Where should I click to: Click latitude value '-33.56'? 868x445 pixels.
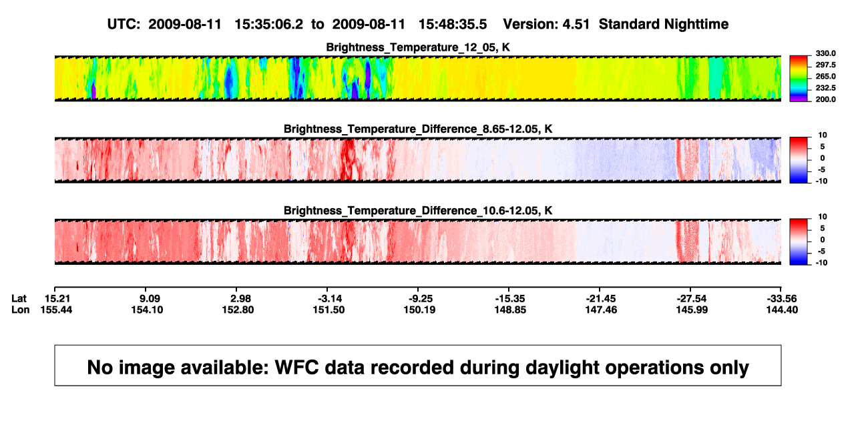[x=782, y=298]
